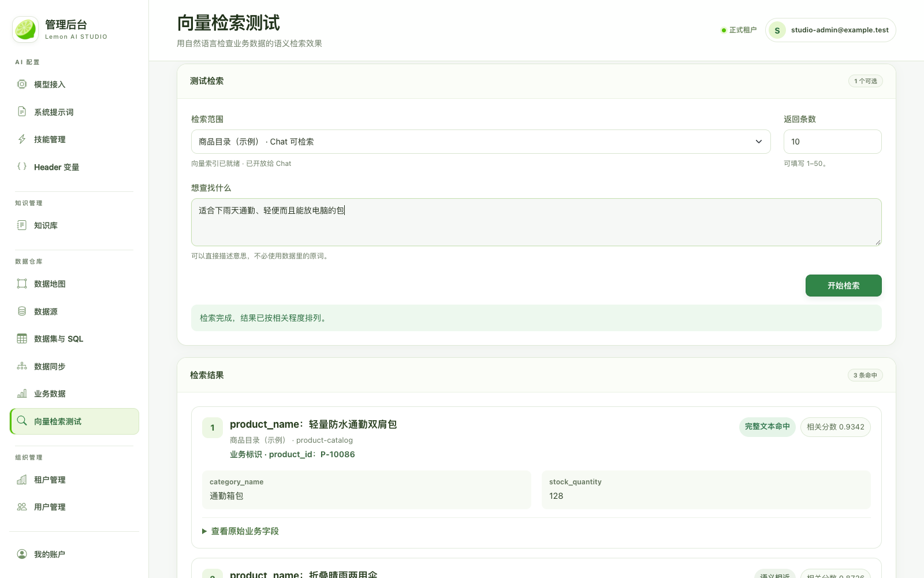
Task: Click the 数据源 database icon
Action: pos(22,311)
